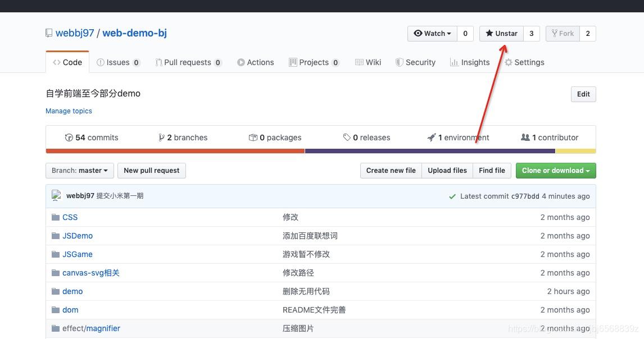Click the JSGame folder icon
644x339 pixels.
pyautogui.click(x=56, y=254)
